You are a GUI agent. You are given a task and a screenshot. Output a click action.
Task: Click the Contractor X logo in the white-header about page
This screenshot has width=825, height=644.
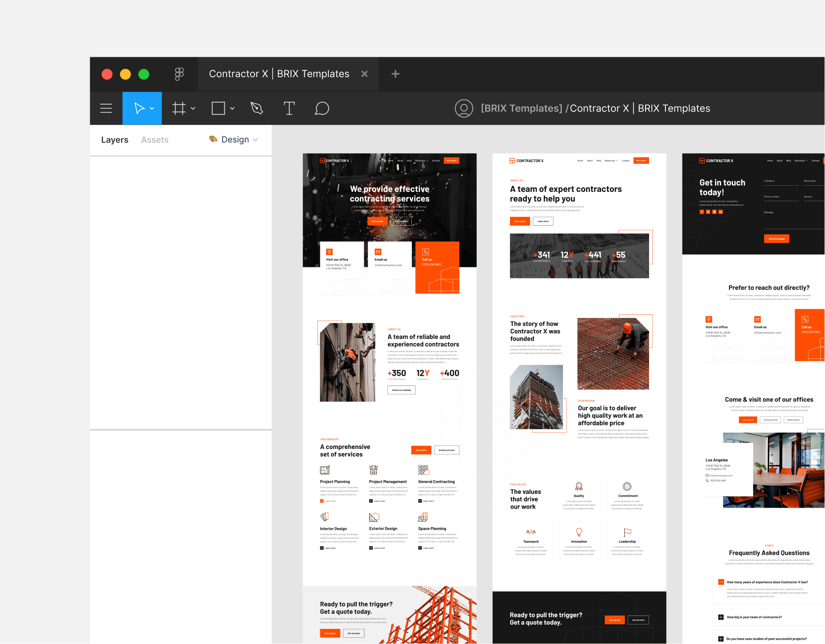click(526, 161)
